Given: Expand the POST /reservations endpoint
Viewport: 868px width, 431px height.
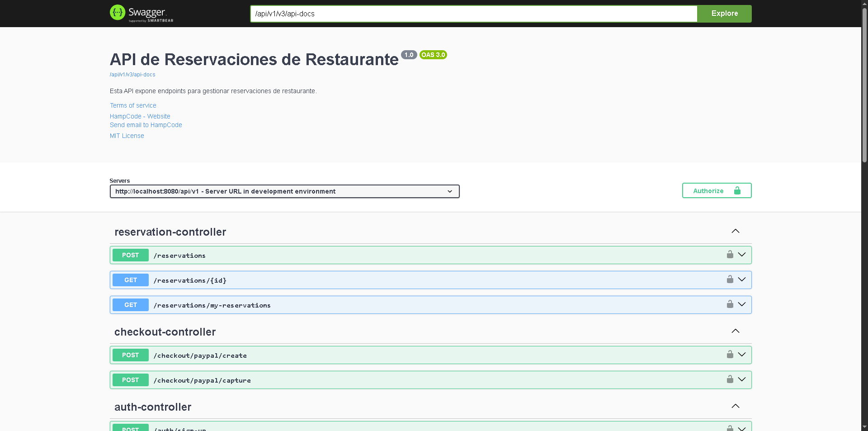Looking at the screenshot, I should coord(742,254).
